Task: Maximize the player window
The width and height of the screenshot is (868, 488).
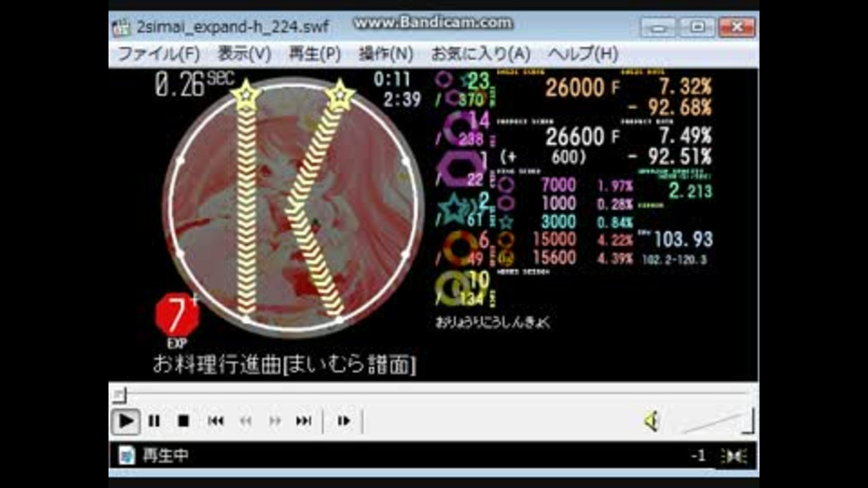Action: [x=697, y=27]
